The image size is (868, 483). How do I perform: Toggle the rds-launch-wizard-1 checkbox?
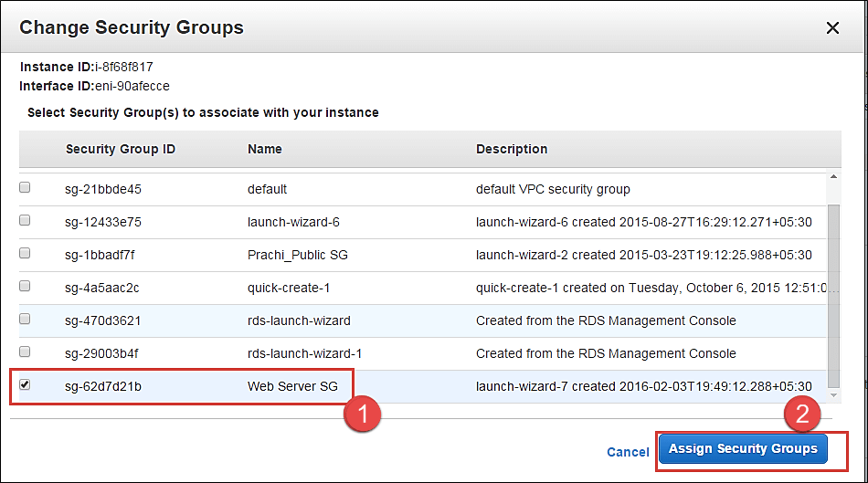click(x=26, y=352)
